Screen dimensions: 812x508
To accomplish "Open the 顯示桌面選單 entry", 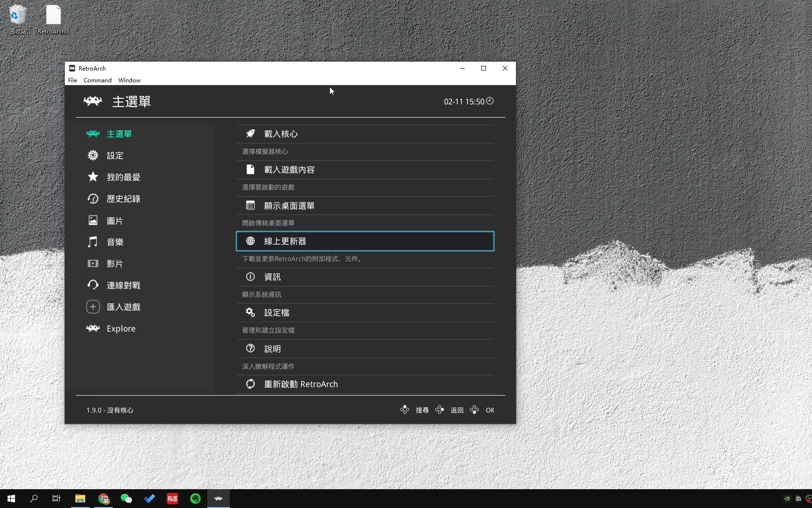I will tap(365, 206).
